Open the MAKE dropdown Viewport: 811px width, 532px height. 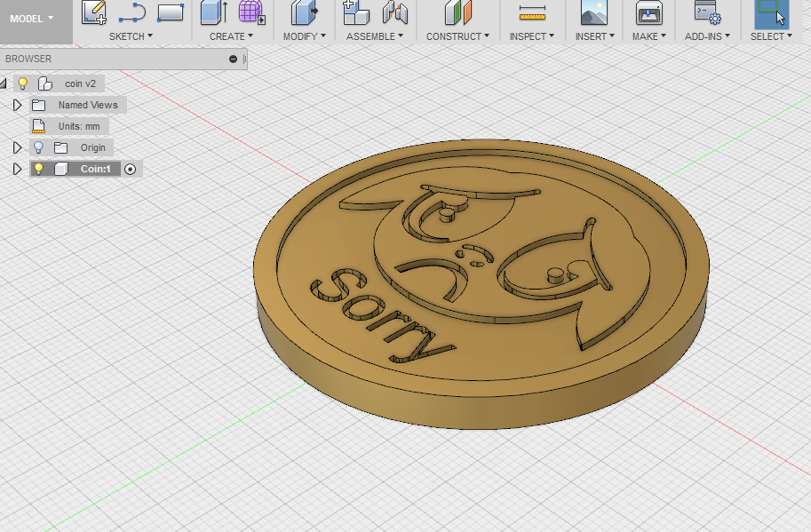pyautogui.click(x=649, y=36)
